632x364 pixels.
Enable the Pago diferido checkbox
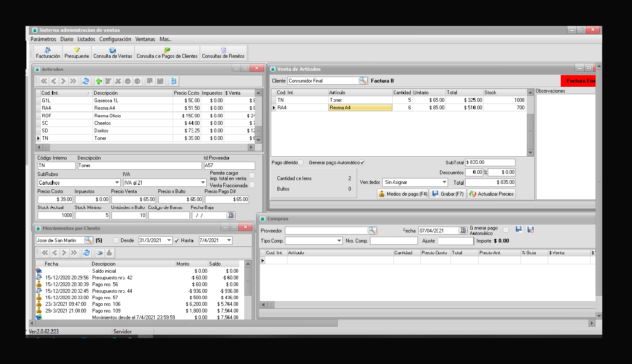[x=300, y=163]
